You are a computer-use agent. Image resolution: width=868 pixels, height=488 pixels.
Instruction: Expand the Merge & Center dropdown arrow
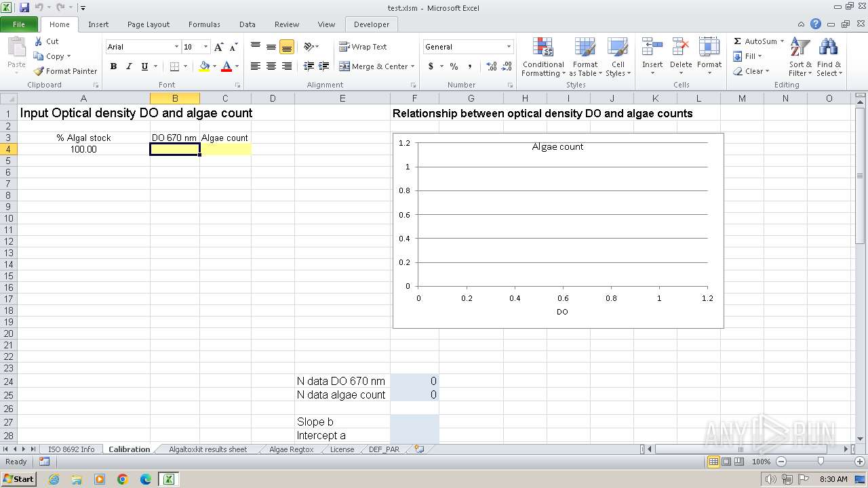tap(414, 66)
